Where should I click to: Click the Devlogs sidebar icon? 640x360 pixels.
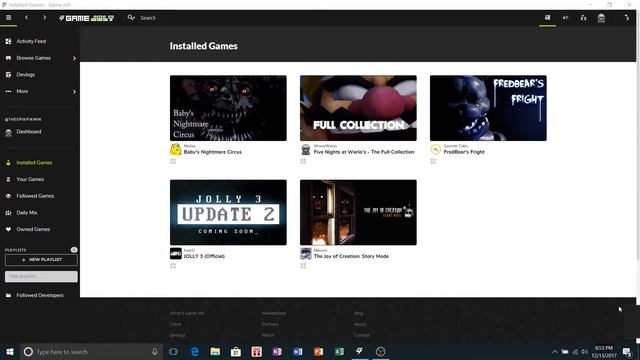pos(8,75)
